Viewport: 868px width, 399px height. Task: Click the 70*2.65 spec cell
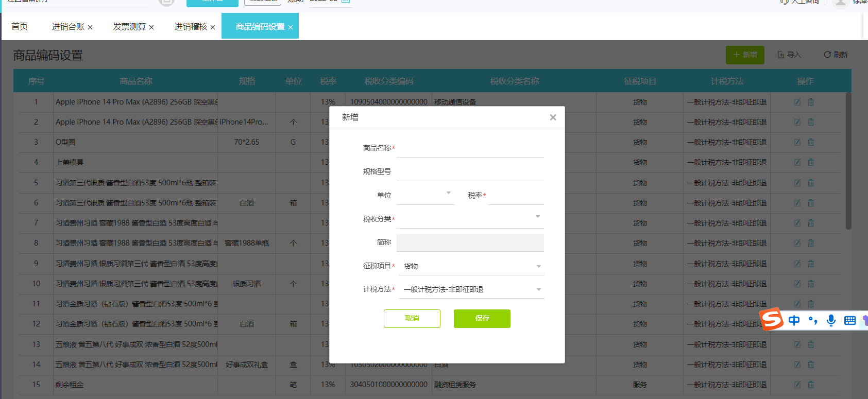[x=247, y=142]
